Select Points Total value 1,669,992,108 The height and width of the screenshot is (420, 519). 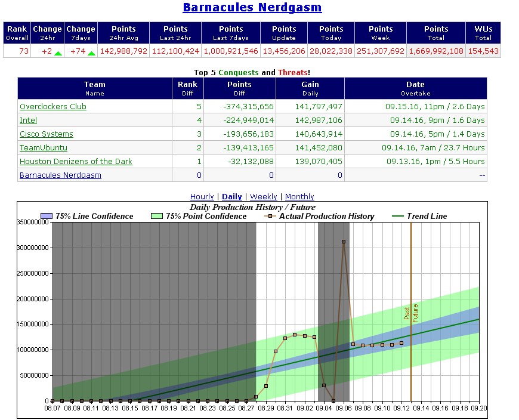tap(436, 51)
